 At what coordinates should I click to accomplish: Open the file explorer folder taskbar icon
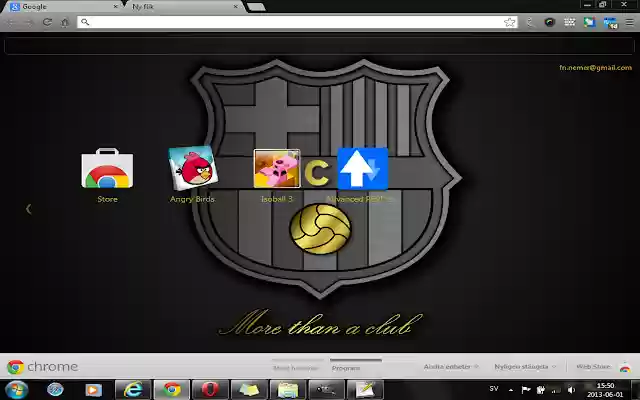[x=287, y=390]
